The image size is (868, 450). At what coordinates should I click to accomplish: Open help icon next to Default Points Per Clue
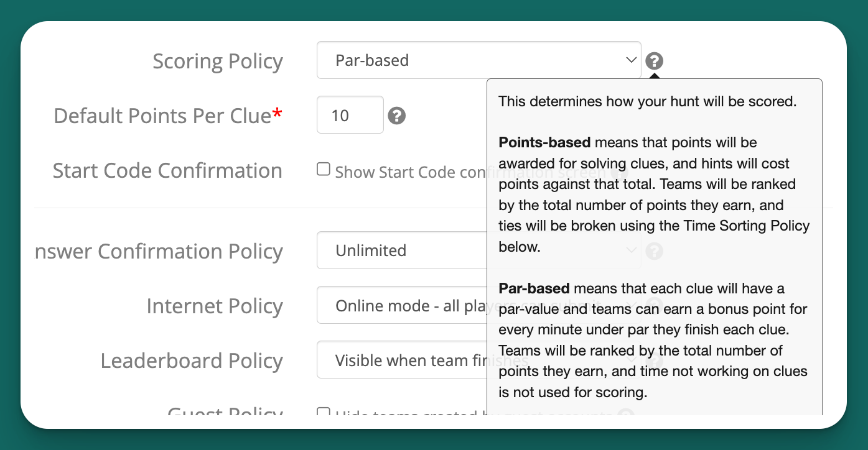(x=397, y=116)
